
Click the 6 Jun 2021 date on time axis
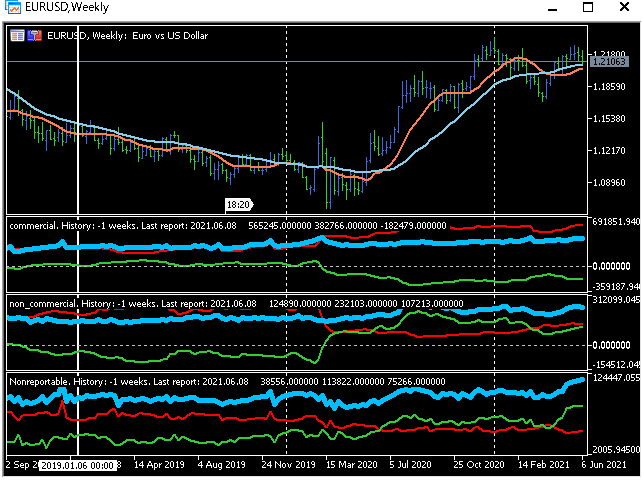(604, 465)
